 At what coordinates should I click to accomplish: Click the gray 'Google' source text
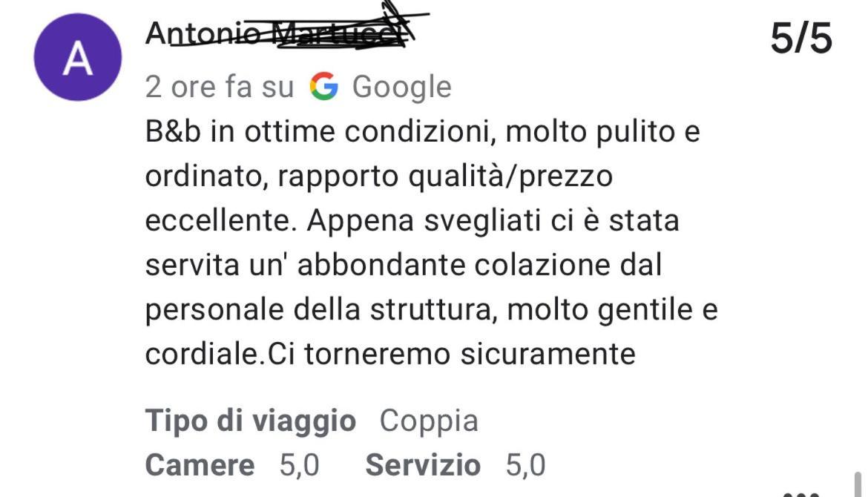pyautogui.click(x=402, y=88)
